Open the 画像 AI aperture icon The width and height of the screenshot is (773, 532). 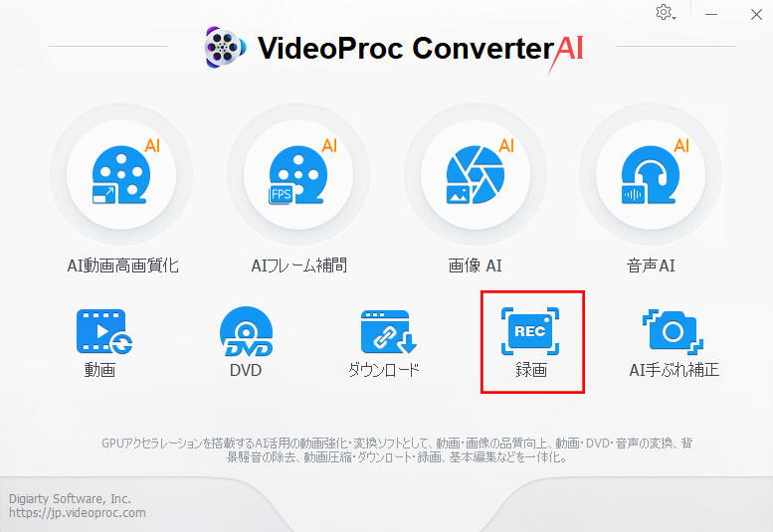coord(476,174)
